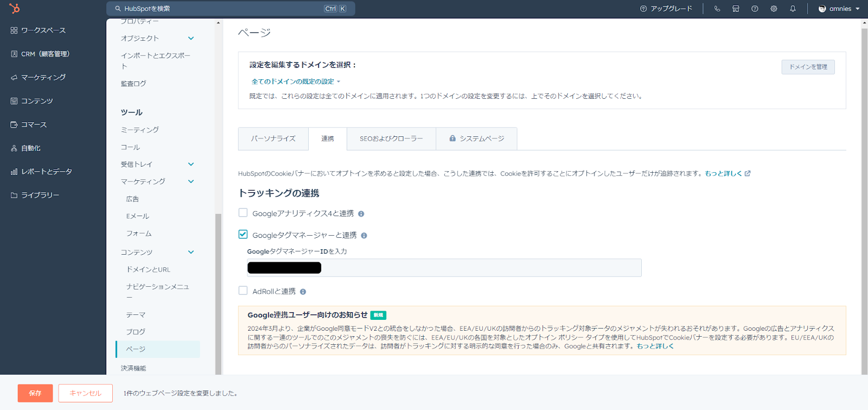Open the amnies account dropdown arrow
The image size is (868, 410).
(x=858, y=9)
